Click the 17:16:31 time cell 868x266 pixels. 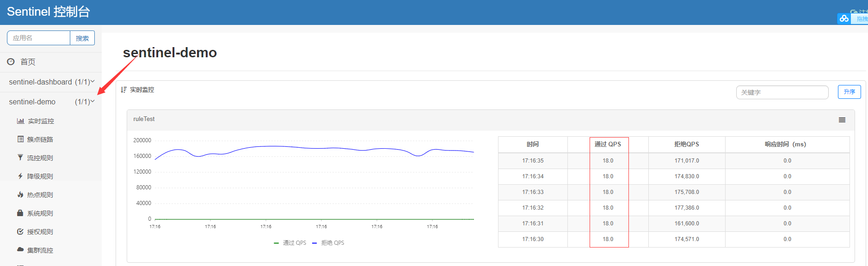click(x=533, y=224)
